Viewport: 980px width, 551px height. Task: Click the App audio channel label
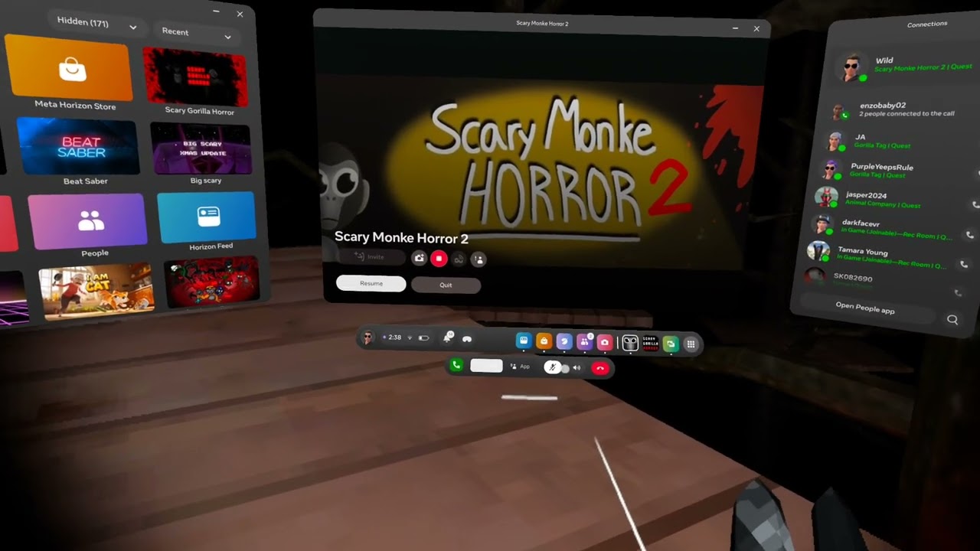click(520, 367)
